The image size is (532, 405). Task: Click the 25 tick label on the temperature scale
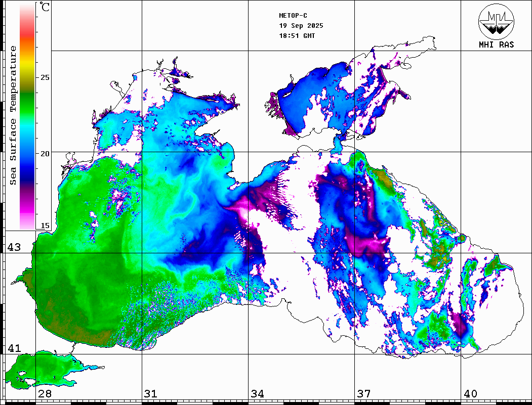tap(45, 77)
